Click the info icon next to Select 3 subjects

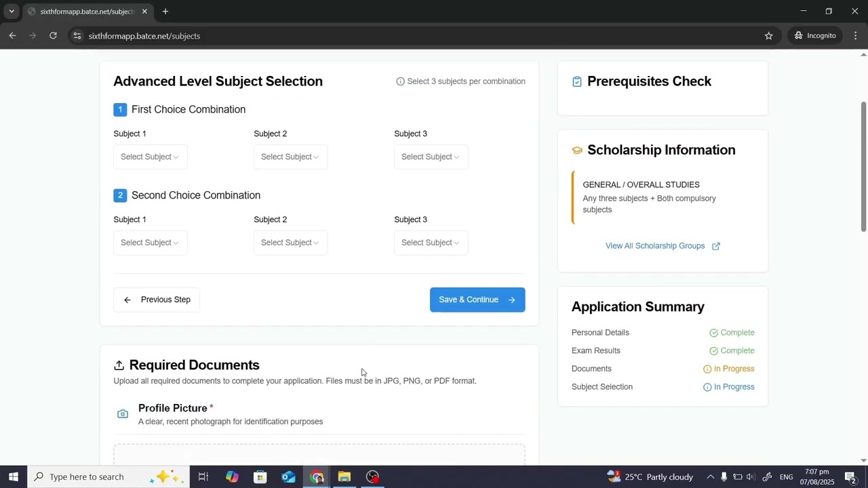pyautogui.click(x=400, y=81)
